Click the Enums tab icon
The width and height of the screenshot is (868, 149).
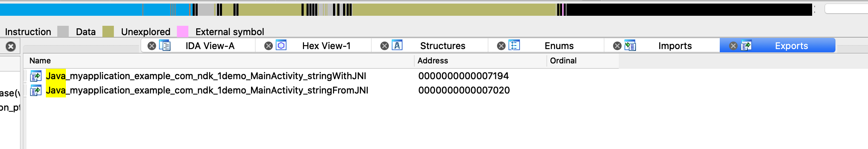pos(514,46)
